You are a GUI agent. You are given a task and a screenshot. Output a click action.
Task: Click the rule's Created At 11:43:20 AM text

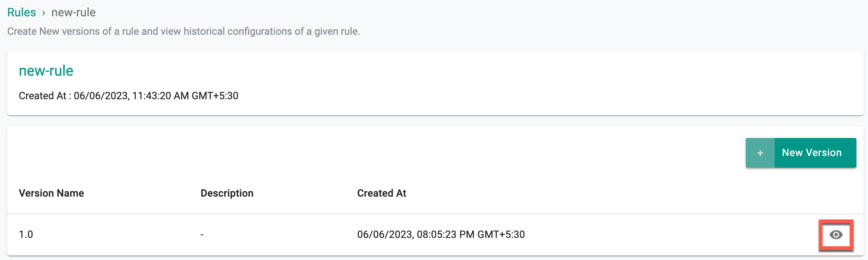[128, 96]
